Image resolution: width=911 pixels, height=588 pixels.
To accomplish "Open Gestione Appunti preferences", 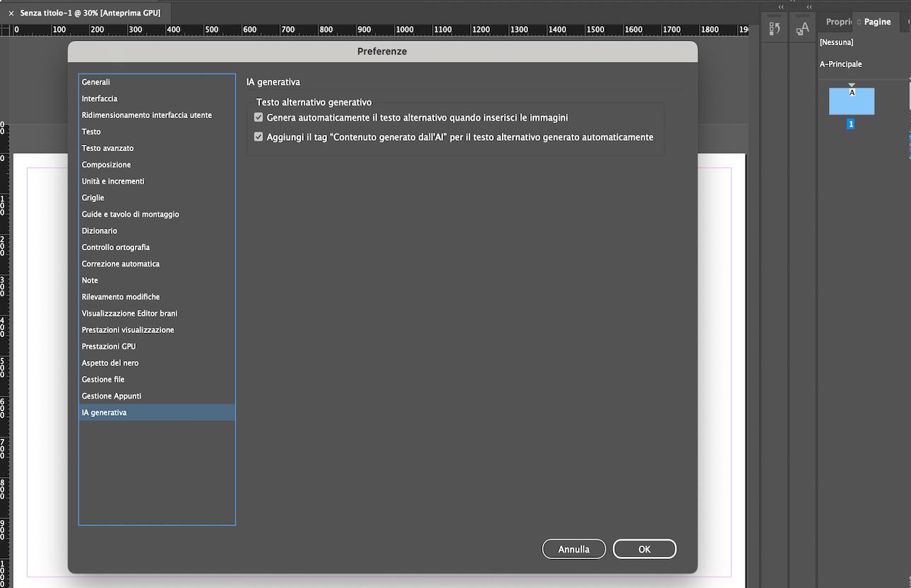I will tap(157, 396).
